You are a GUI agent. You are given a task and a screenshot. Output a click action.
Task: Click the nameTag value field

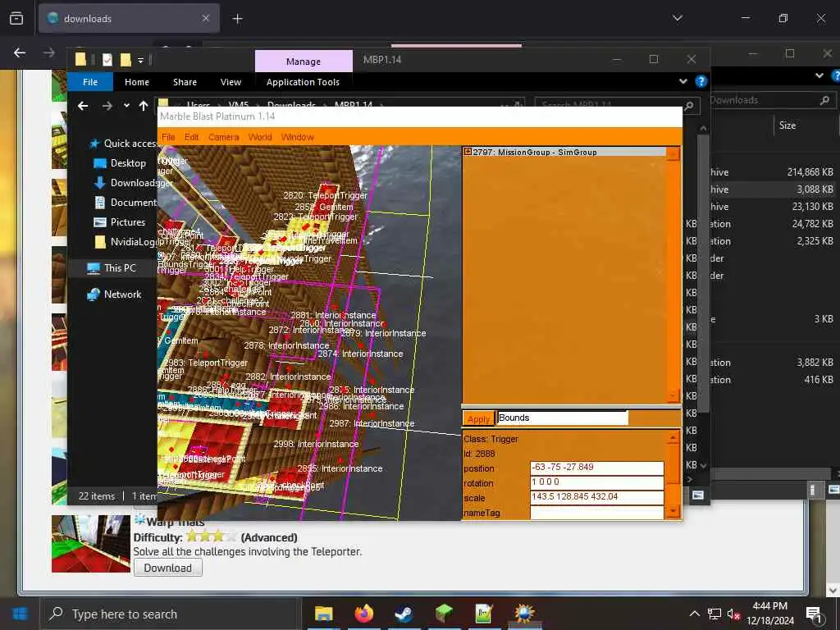(597, 512)
